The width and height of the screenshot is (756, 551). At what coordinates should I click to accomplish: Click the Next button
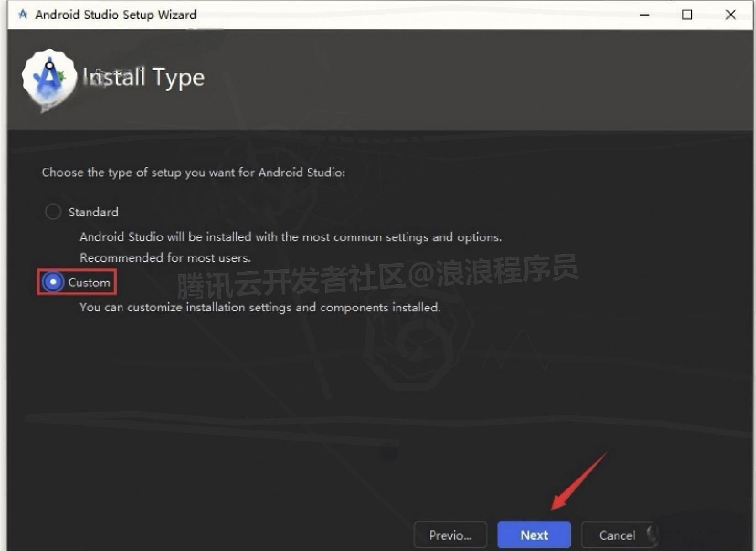(534, 535)
